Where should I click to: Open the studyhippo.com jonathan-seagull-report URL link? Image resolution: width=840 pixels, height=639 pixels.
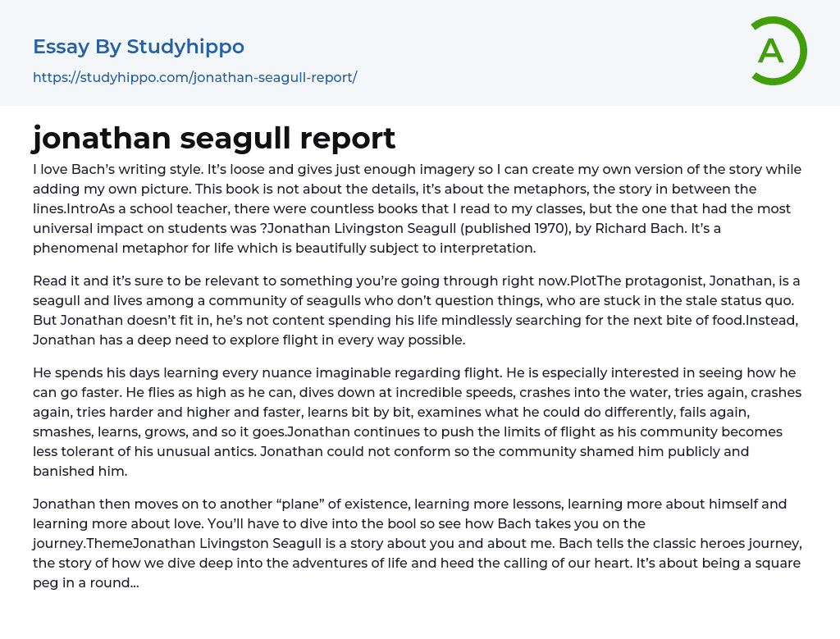[x=194, y=77]
